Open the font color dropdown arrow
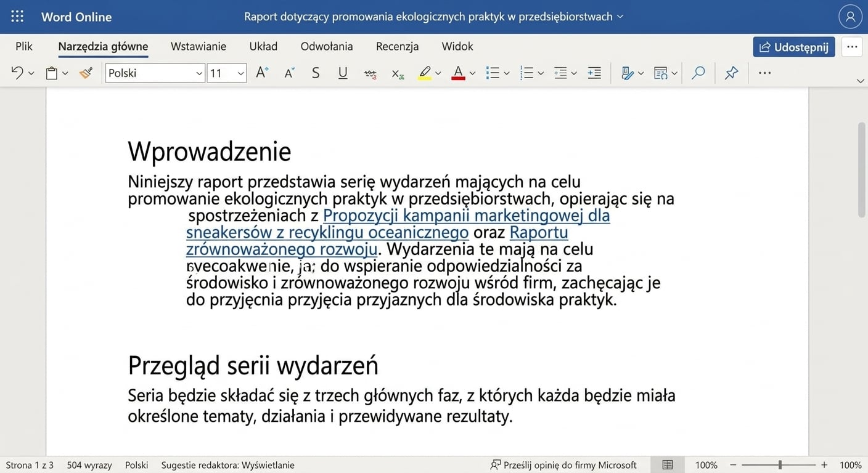868x473 pixels. (472, 73)
